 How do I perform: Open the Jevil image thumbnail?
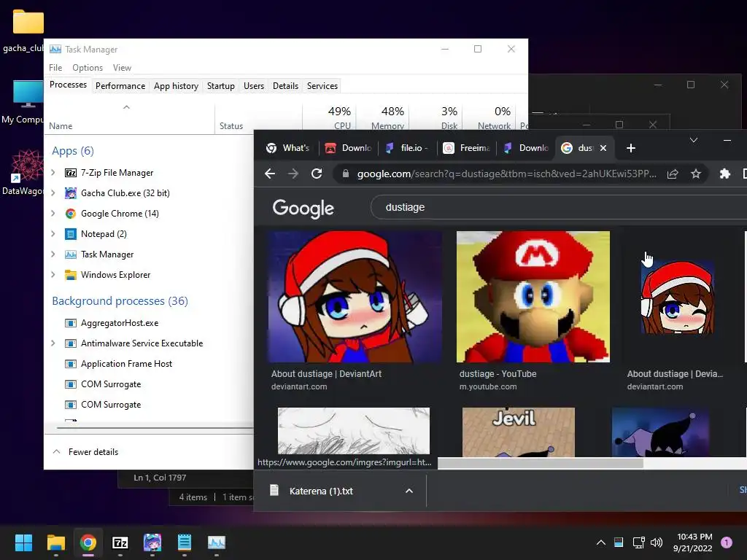[519, 432]
